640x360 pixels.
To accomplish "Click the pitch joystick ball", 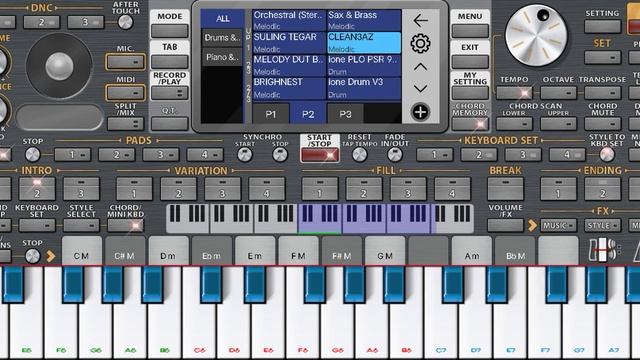I will 60,66.
